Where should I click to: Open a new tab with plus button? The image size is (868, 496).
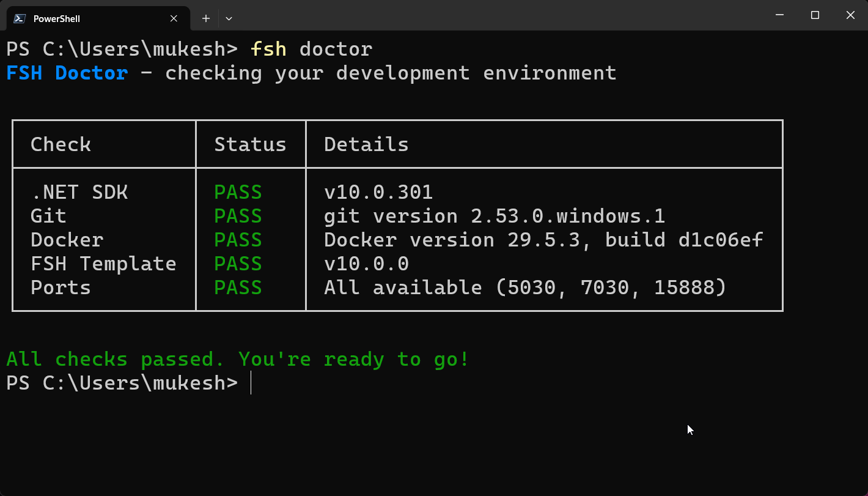point(206,18)
